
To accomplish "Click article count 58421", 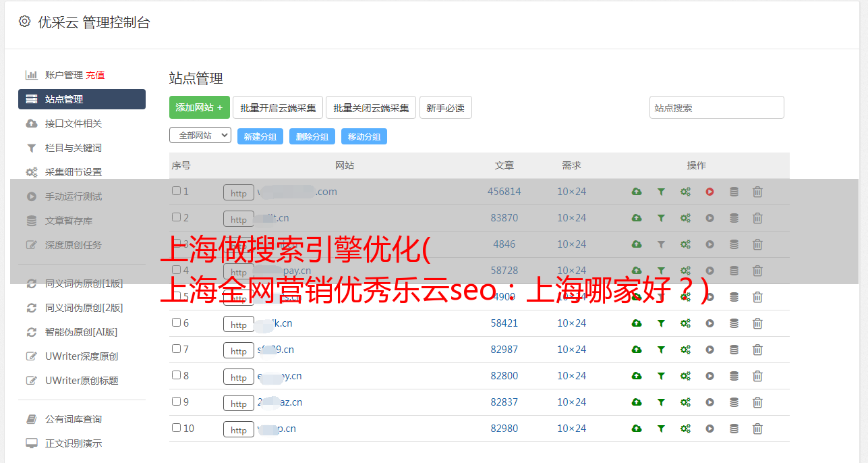I will point(504,323).
